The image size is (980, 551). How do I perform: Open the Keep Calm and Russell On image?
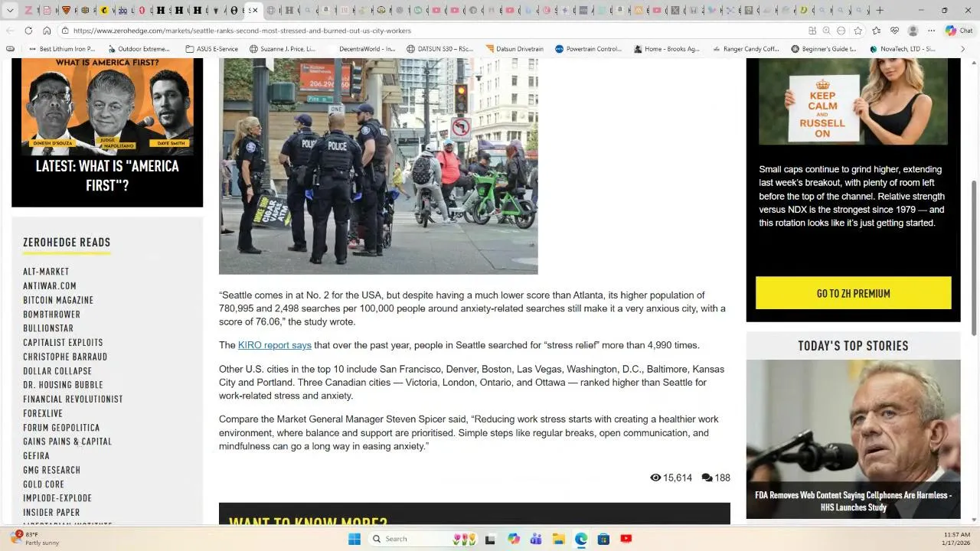pos(854,101)
